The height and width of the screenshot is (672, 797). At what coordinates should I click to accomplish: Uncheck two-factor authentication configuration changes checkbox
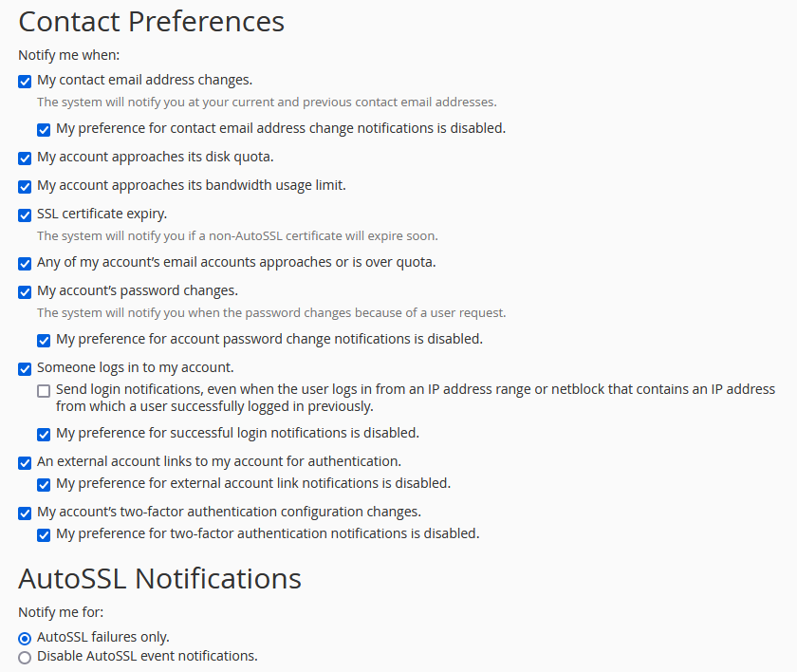pyautogui.click(x=25, y=513)
